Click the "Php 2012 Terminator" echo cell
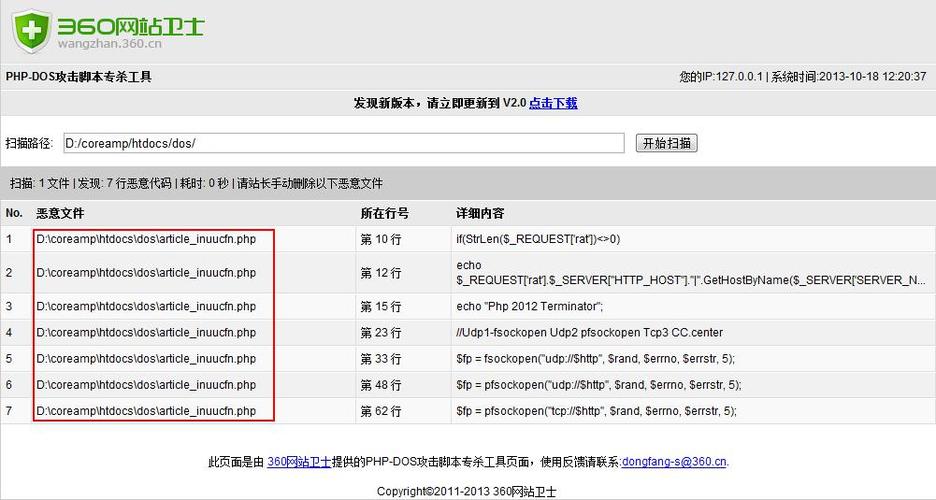Screen dimensions: 936x500 [x=530, y=306]
